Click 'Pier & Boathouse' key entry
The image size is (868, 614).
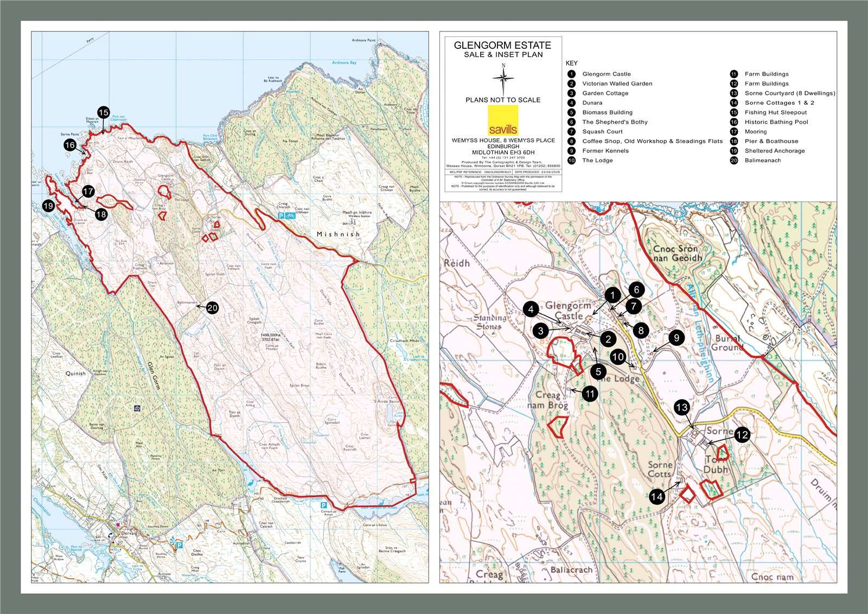pyautogui.click(x=771, y=141)
